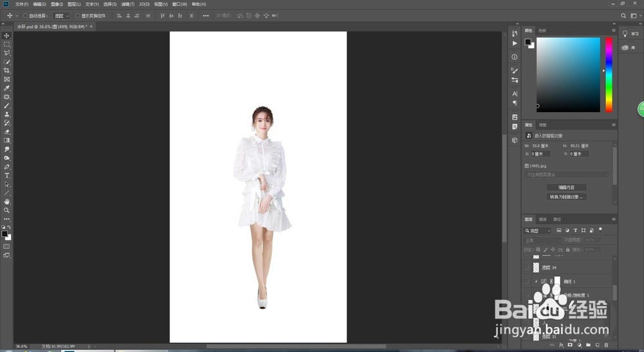Click inside the color picker field
The width and height of the screenshot is (644, 352).
568,74
